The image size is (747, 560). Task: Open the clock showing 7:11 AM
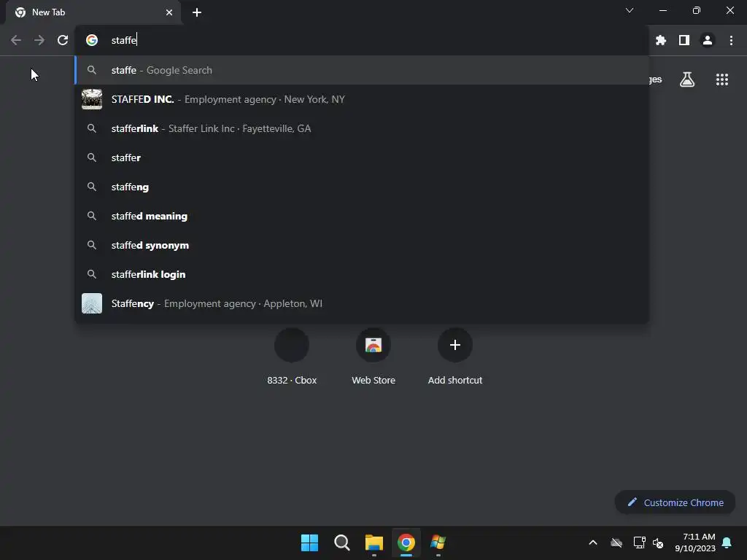[695, 542]
